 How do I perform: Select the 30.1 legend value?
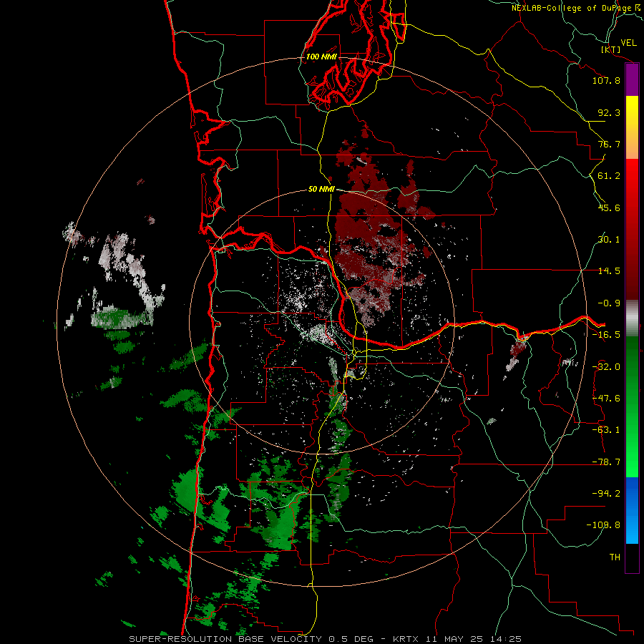click(x=609, y=240)
